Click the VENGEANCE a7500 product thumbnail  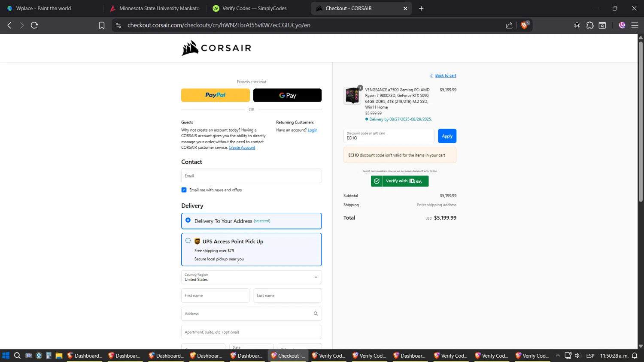click(352, 96)
